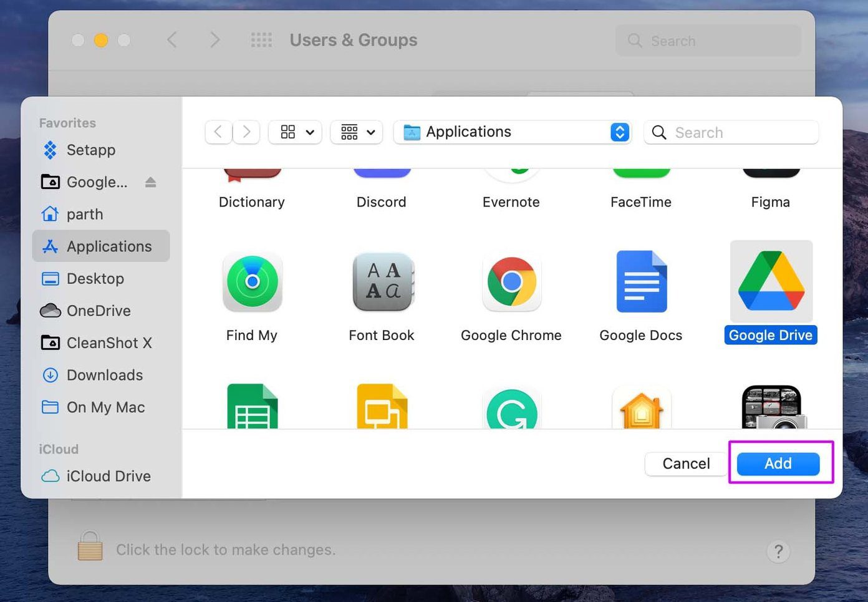The image size is (868, 602).
Task: Select the Find My app icon
Action: (x=252, y=283)
